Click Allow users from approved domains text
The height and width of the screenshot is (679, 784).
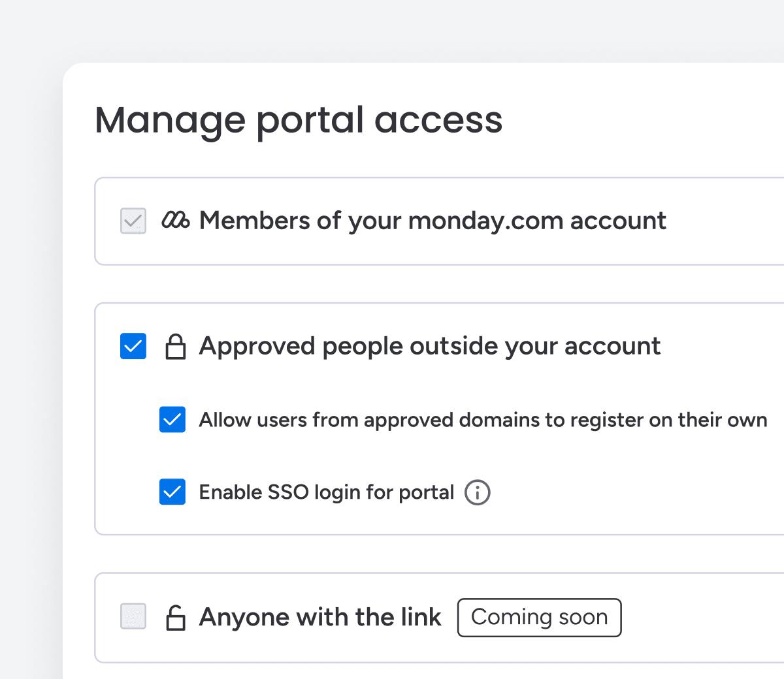[483, 420]
